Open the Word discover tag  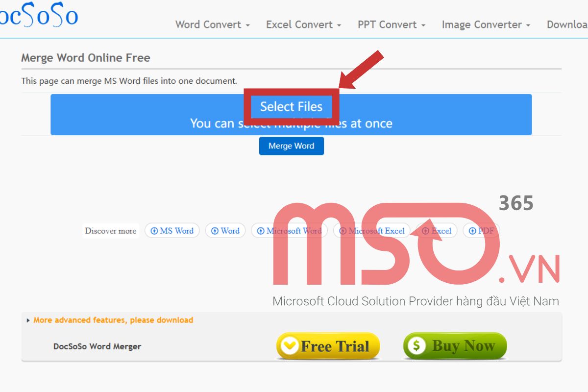(225, 231)
